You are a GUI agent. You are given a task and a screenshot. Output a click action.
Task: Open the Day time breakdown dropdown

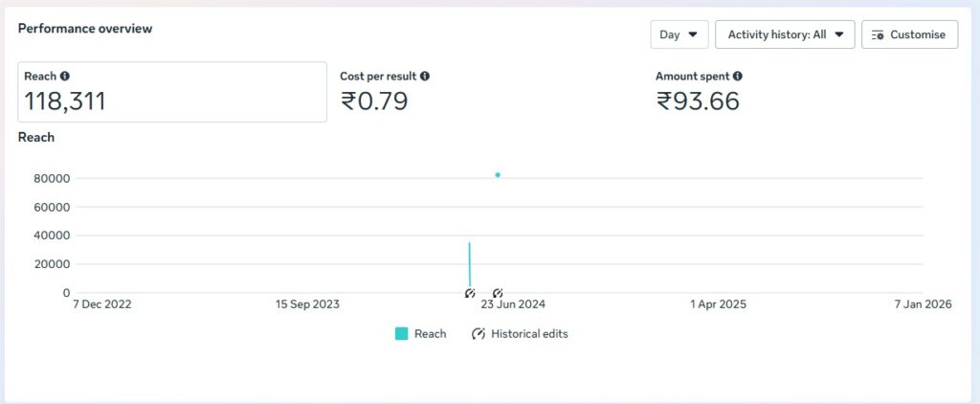coord(679,34)
